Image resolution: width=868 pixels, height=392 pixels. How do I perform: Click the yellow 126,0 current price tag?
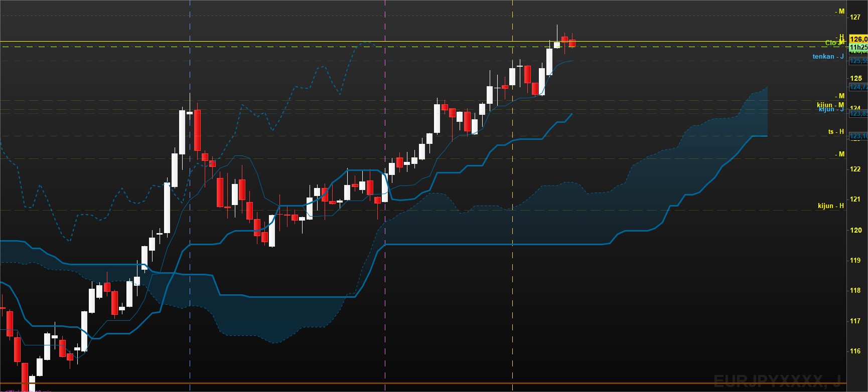pyautogui.click(x=858, y=39)
